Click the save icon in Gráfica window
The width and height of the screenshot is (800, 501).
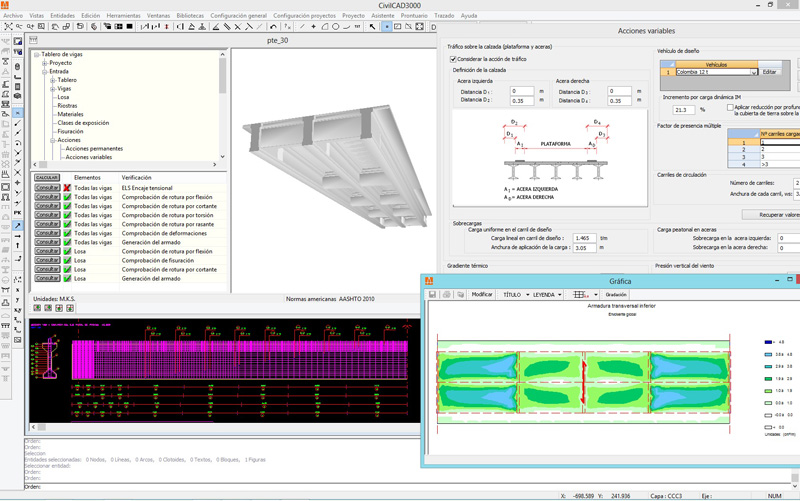point(433,295)
